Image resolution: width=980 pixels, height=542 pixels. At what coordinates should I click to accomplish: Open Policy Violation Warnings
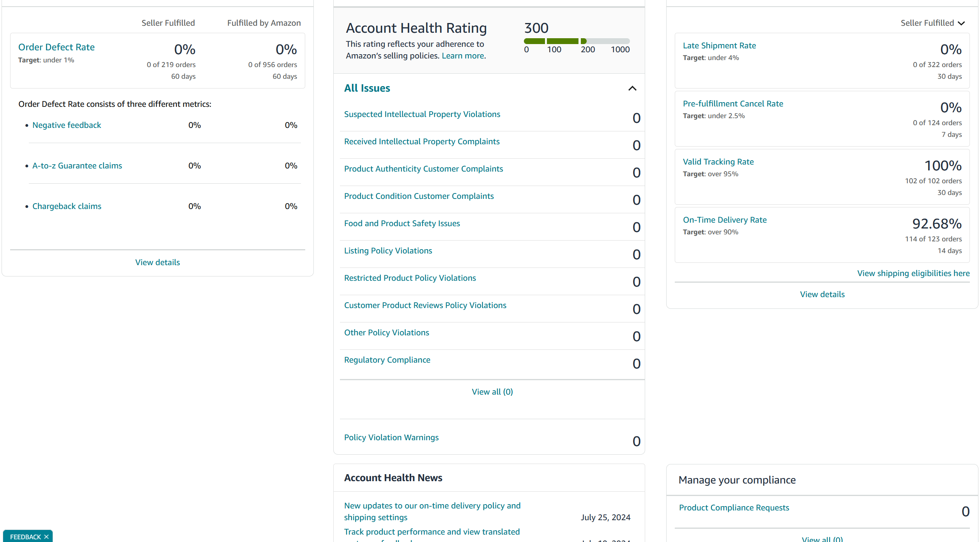pos(391,437)
